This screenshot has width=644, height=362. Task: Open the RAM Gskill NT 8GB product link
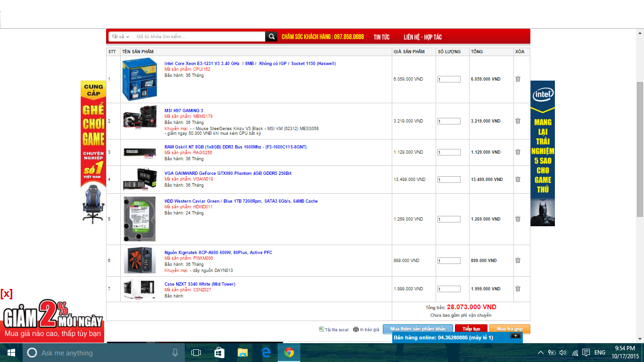coord(236,147)
